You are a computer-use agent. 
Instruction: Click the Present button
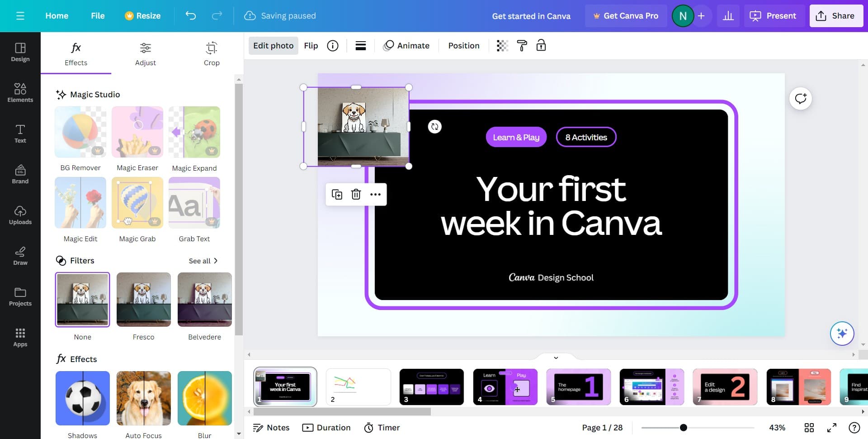coord(774,16)
